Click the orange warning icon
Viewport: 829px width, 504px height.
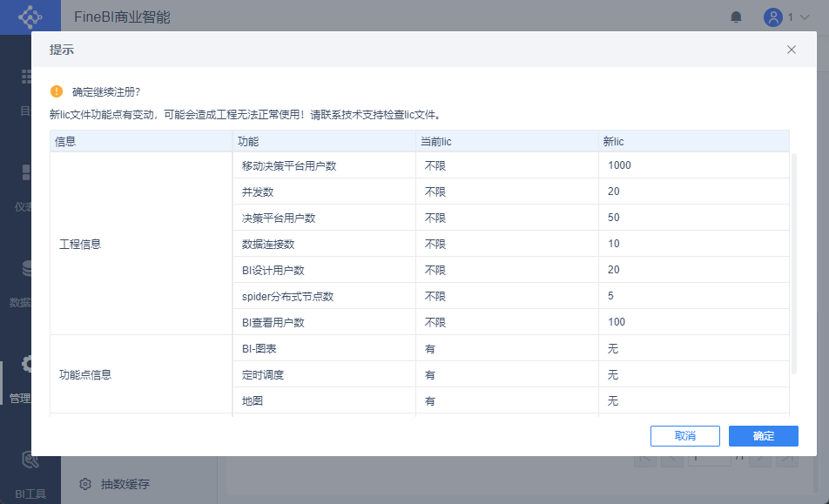[x=57, y=91]
